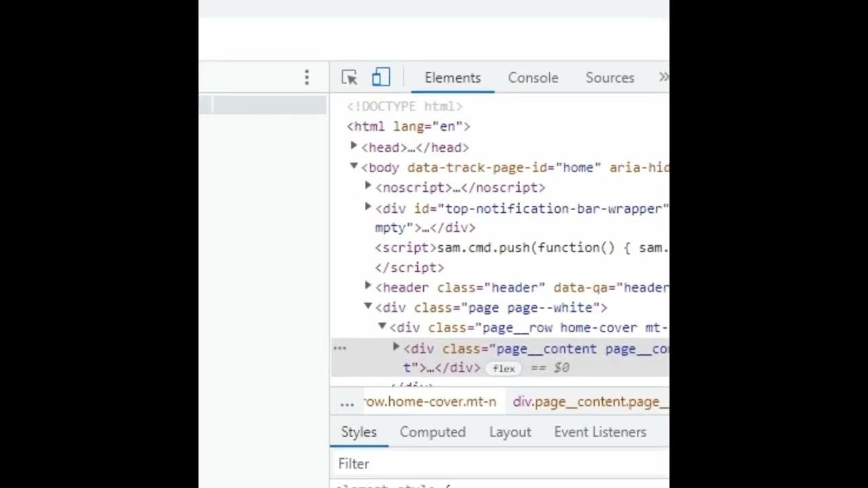Viewport: 868px width, 488px height.
Task: Expand the header element node
Action: [368, 286]
